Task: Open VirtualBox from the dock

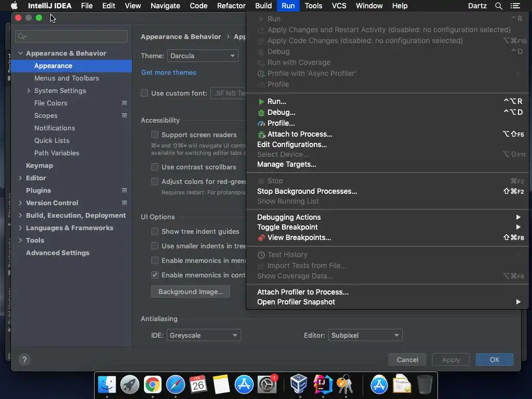Action: click(x=299, y=384)
